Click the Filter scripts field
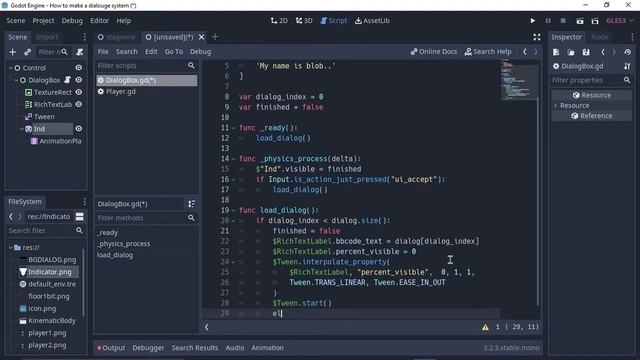Viewport: 640px width, 360px height. [x=146, y=66]
